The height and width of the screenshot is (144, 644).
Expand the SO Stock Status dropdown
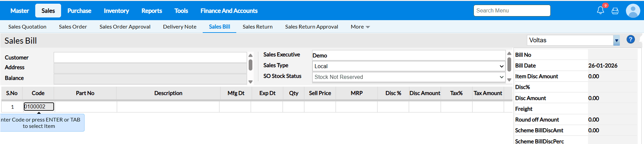coord(408,77)
